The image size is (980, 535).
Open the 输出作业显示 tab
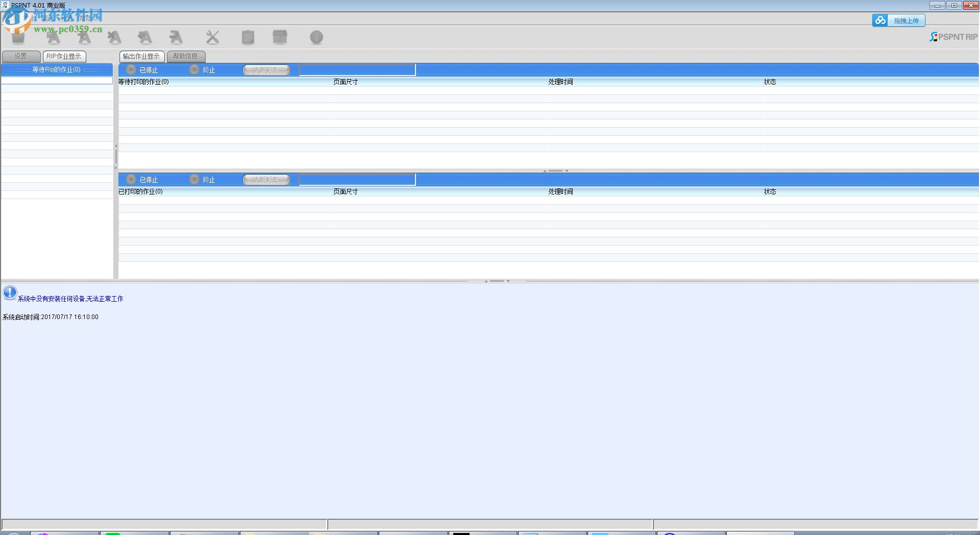point(141,56)
